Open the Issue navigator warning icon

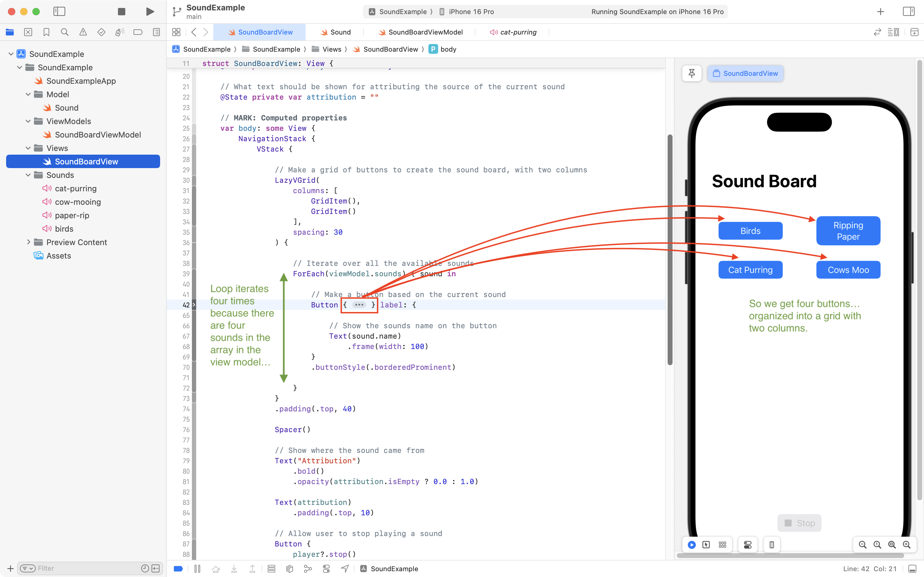click(83, 32)
